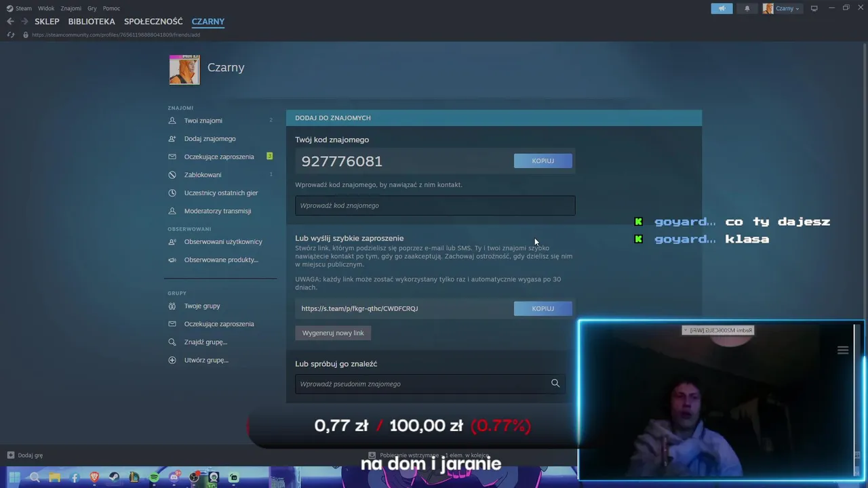This screenshot has height=488, width=868.
Task: Open OBS Studio on taskbar
Action: (x=195, y=478)
